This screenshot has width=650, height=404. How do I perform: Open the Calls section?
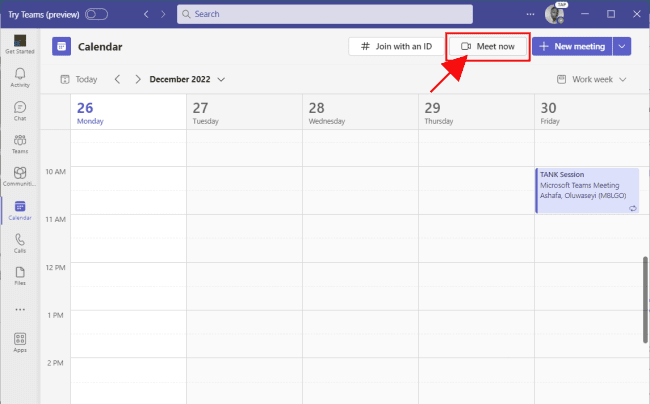(20, 243)
